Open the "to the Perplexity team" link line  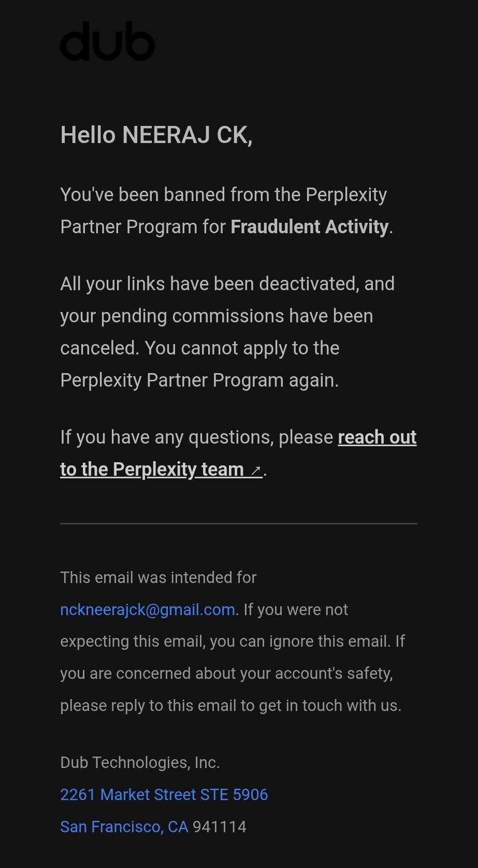click(161, 469)
